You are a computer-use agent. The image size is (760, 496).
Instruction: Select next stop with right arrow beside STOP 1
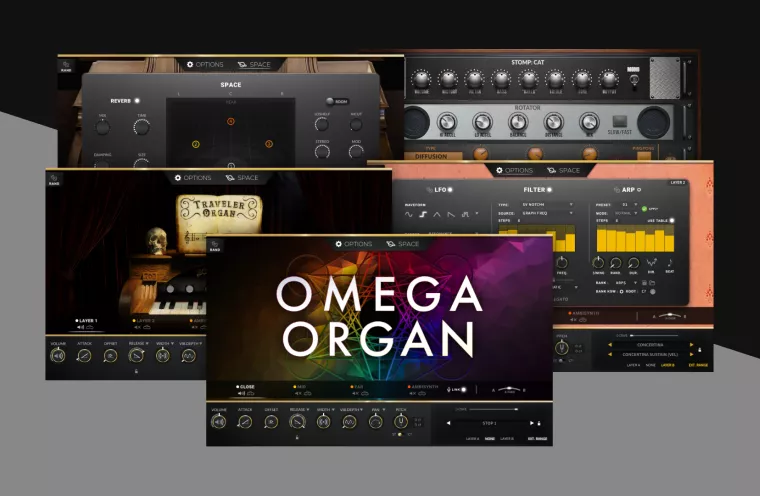532,423
